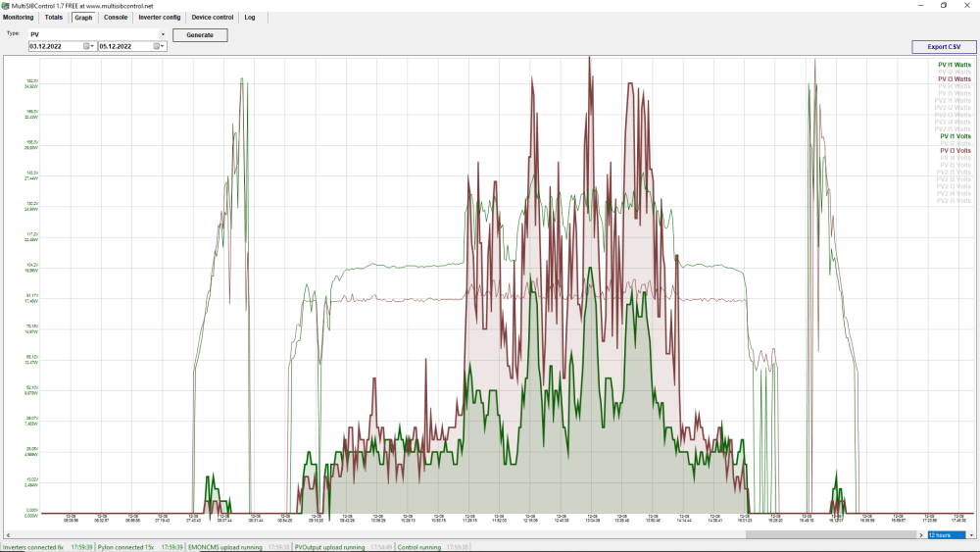Screen dimensions: 980x552
Task: Toggle the PV2 I2 Volts legend series
Action: point(954,179)
